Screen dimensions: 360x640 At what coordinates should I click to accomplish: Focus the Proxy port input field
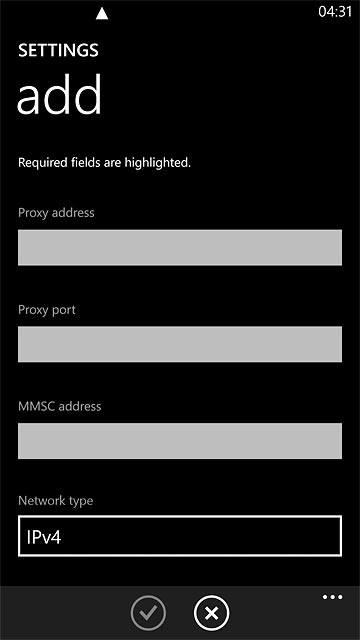pos(180,344)
